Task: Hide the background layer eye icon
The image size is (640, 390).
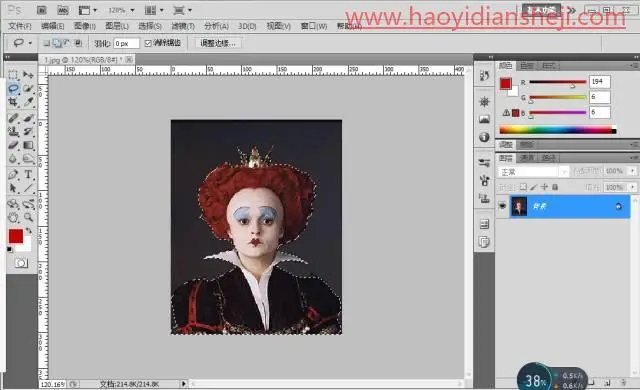Action: (x=502, y=206)
